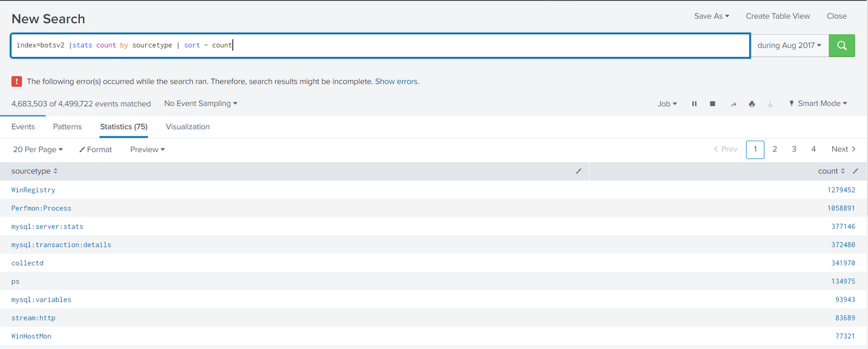868x349 pixels.
Task: Sort the table by the sourcetype column
Action: 35,171
